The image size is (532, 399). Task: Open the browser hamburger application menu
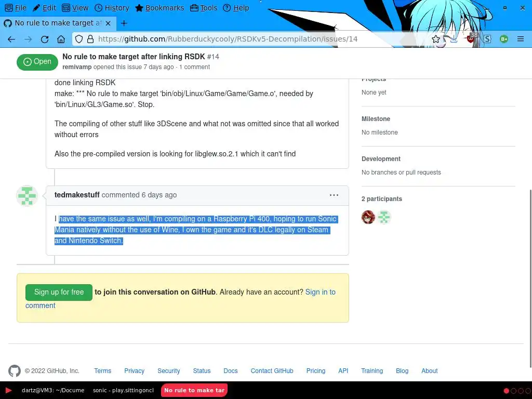[521, 39]
